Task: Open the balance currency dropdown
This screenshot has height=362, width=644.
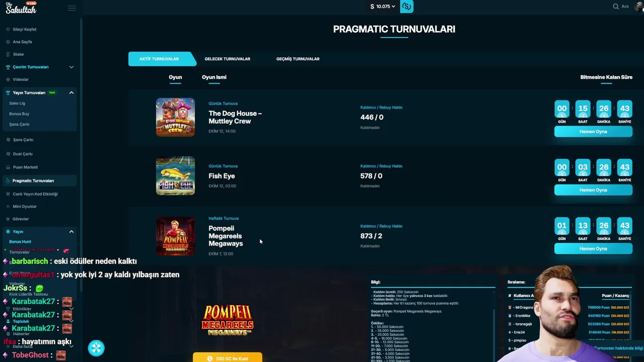Action: [x=383, y=7]
